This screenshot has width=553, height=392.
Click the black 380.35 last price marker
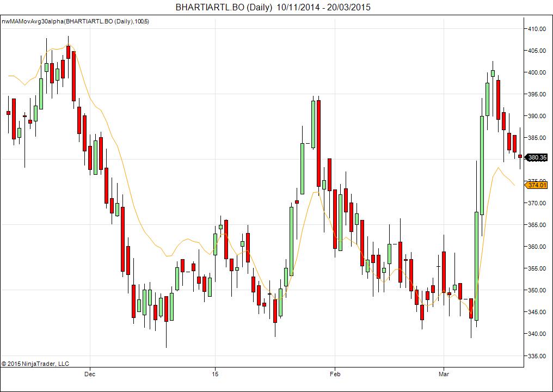coord(537,157)
